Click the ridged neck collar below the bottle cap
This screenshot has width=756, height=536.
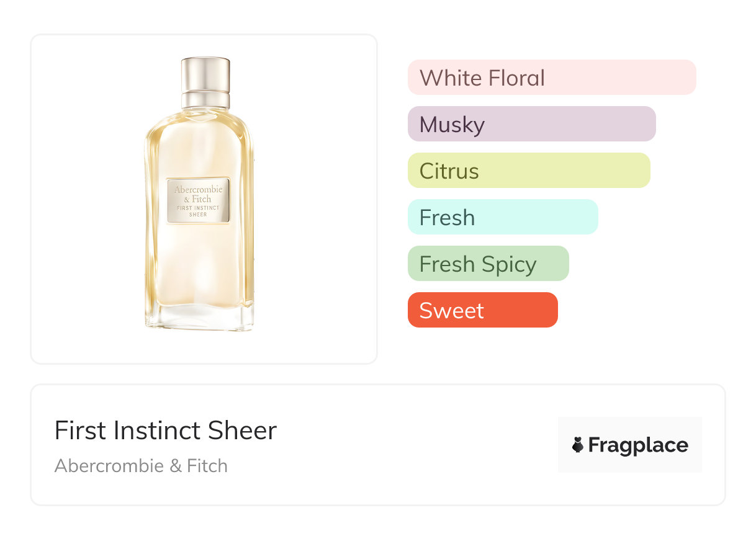click(205, 99)
